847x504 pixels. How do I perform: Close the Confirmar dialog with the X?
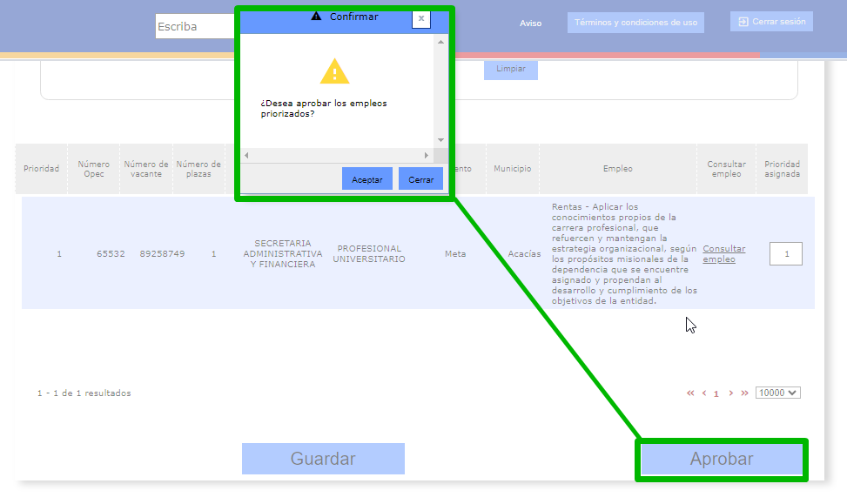coord(421,18)
